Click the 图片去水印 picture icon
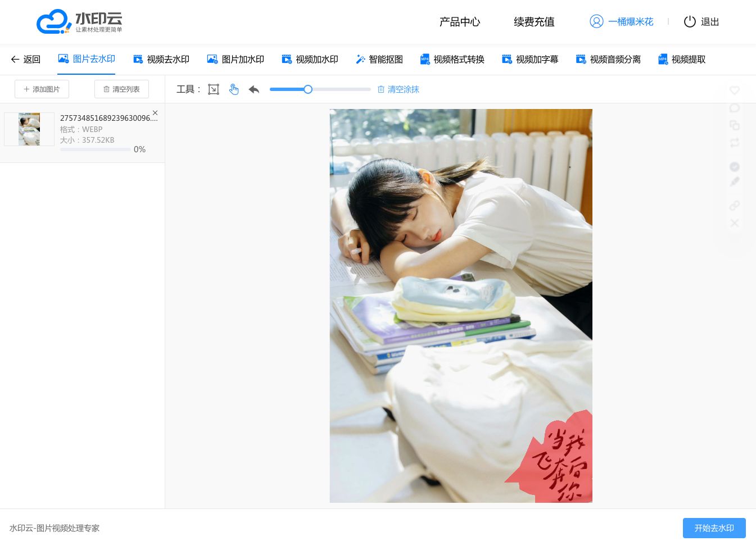Screen dimensions: 756x541 (64, 58)
